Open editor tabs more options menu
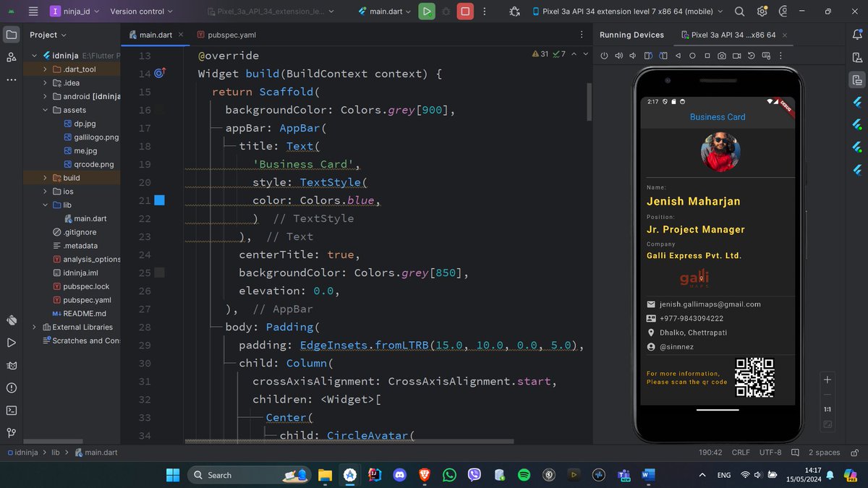The width and height of the screenshot is (868, 488). [582, 35]
